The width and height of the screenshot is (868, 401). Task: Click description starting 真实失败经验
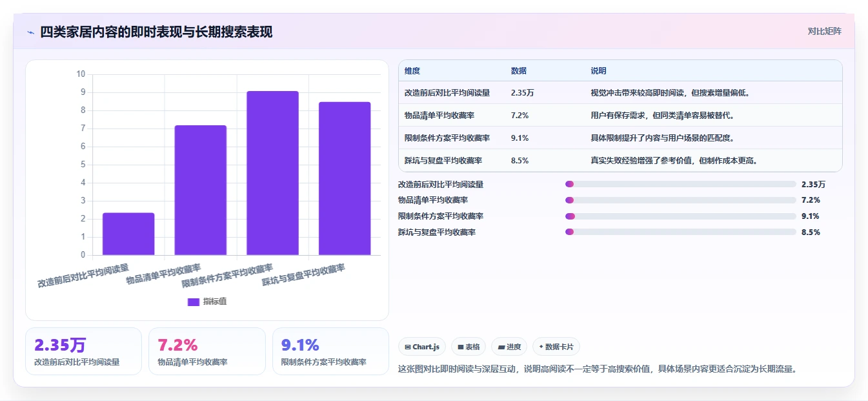674,161
